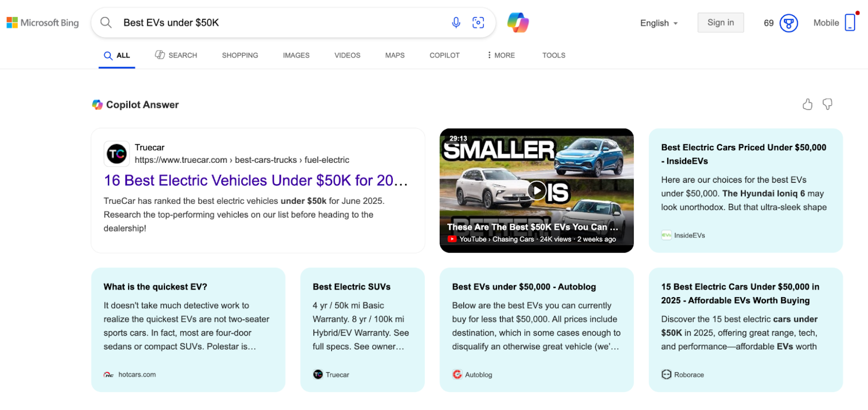Give the Copilot Answer a thumbs up
The height and width of the screenshot is (410, 868).
808,104
